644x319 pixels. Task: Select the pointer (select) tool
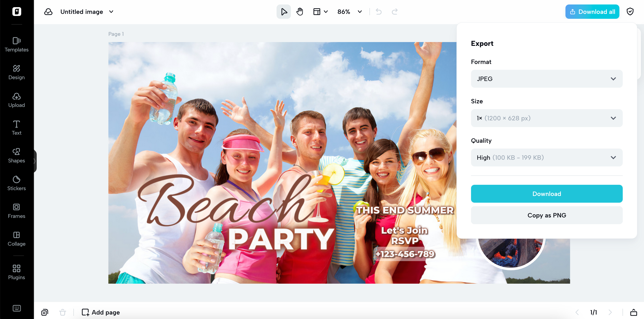click(x=284, y=12)
